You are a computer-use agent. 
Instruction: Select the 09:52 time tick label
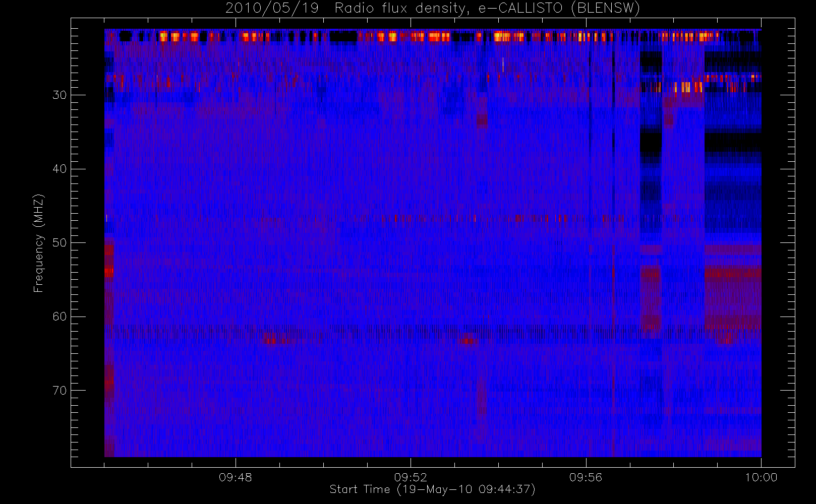411,477
